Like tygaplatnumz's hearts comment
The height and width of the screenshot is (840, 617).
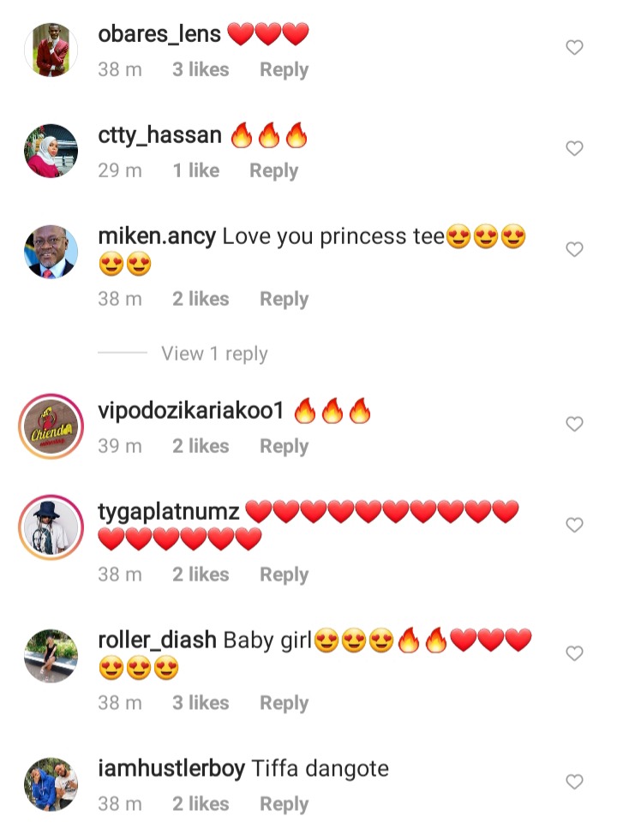(574, 524)
